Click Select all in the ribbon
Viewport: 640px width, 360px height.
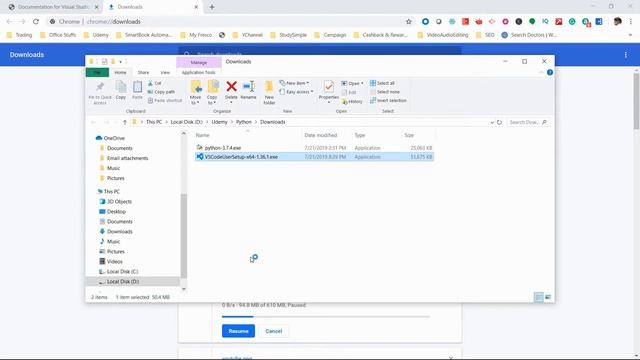[x=382, y=83]
